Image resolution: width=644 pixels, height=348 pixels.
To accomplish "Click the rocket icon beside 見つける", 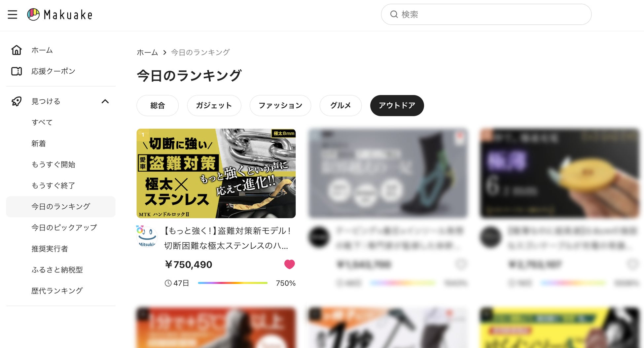I will pyautogui.click(x=17, y=101).
